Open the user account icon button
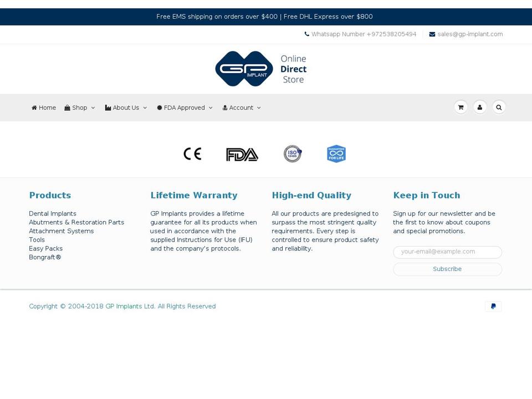532x399 pixels. pyautogui.click(x=480, y=107)
